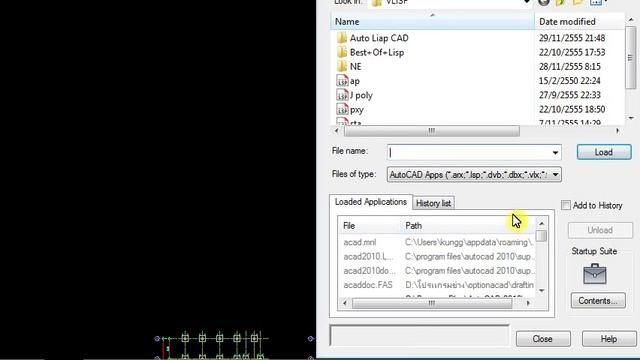Image resolution: width=640 pixels, height=360 pixels.
Task: Click the Help button
Action: (609, 339)
